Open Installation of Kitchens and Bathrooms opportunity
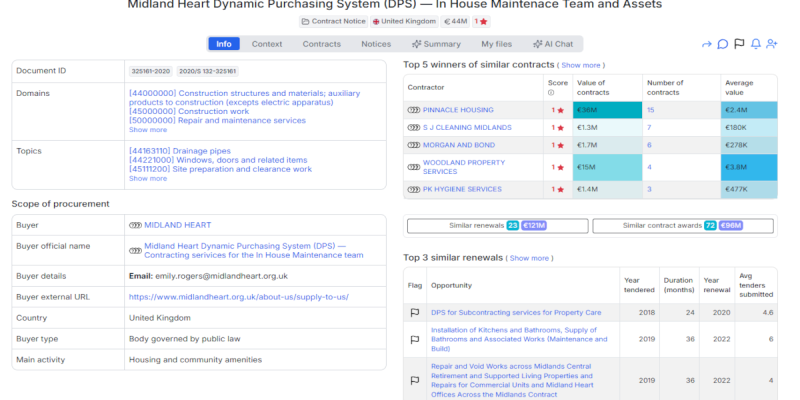Image resolution: width=800 pixels, height=400 pixels. pyautogui.click(x=519, y=339)
